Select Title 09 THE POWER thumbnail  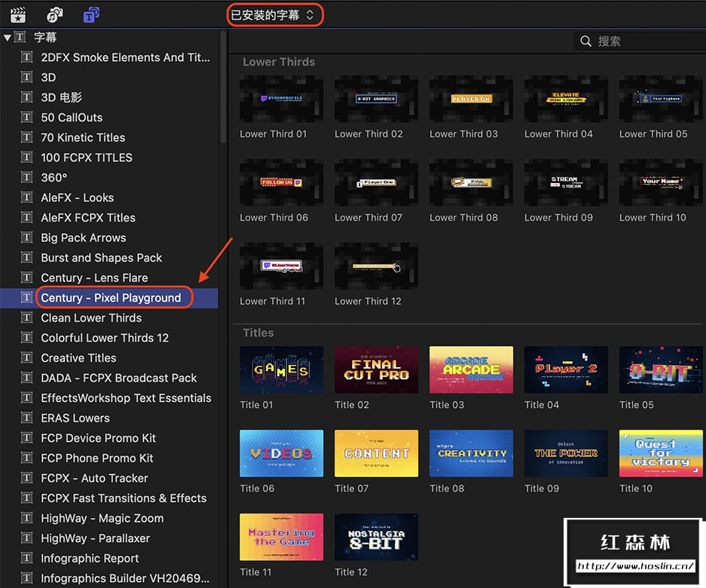[566, 453]
